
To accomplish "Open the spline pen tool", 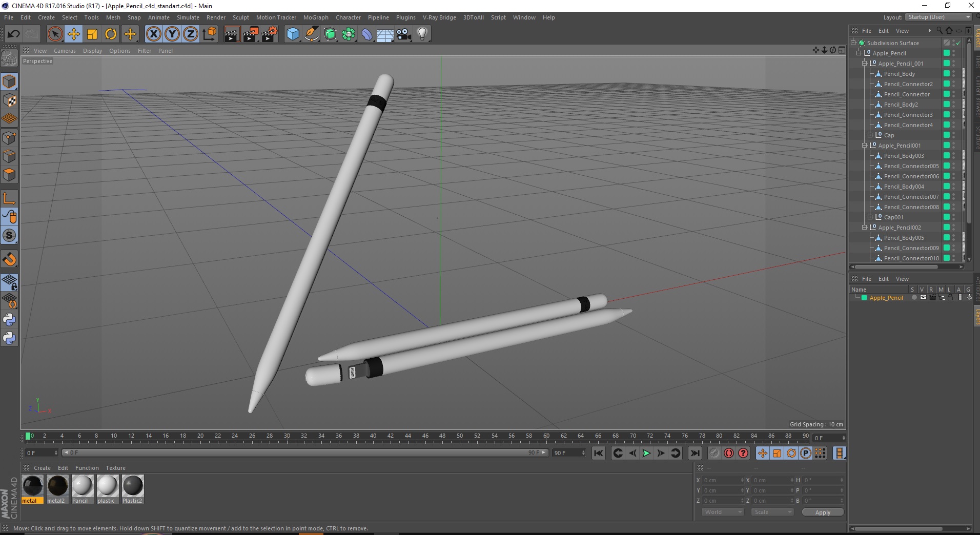I will coord(311,34).
